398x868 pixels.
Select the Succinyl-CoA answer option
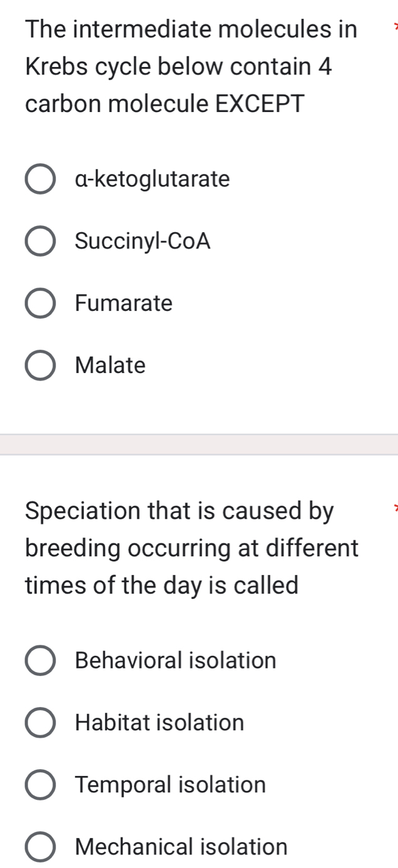pyautogui.click(x=39, y=242)
